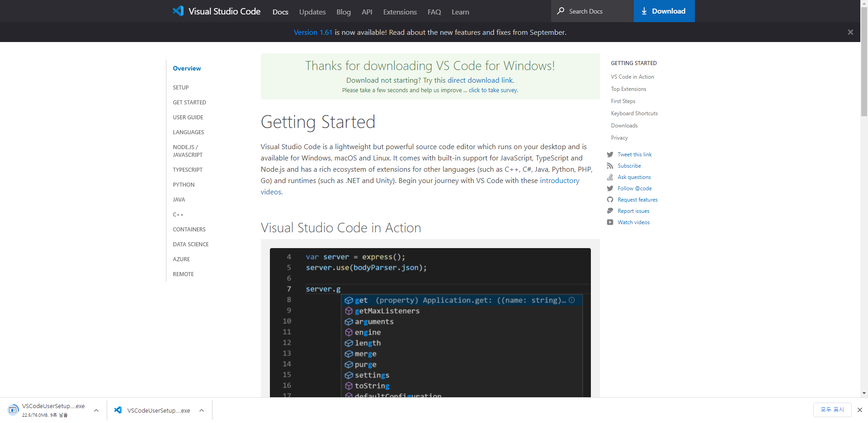Click the VS Code icon of completed VSCodeUserSetup download
Image resolution: width=868 pixels, height=423 pixels.
pyautogui.click(x=118, y=410)
